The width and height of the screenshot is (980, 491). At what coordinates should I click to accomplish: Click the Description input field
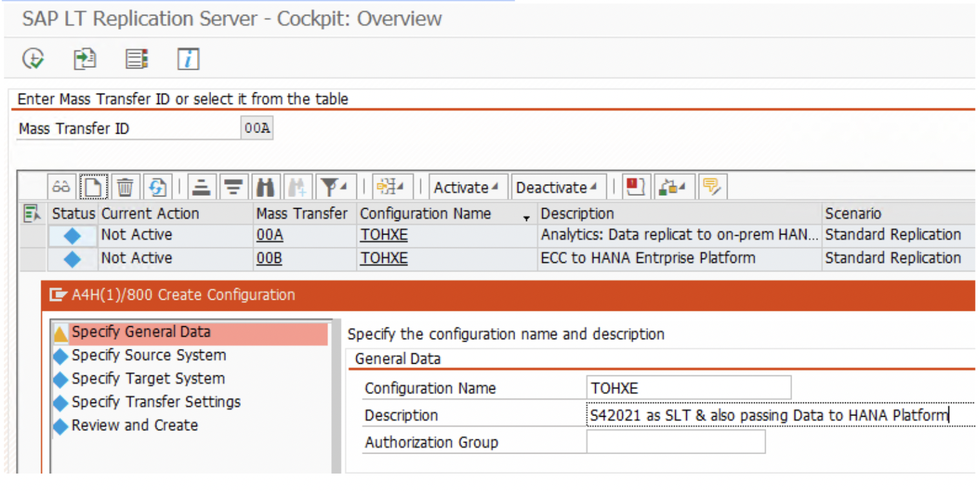click(780, 415)
